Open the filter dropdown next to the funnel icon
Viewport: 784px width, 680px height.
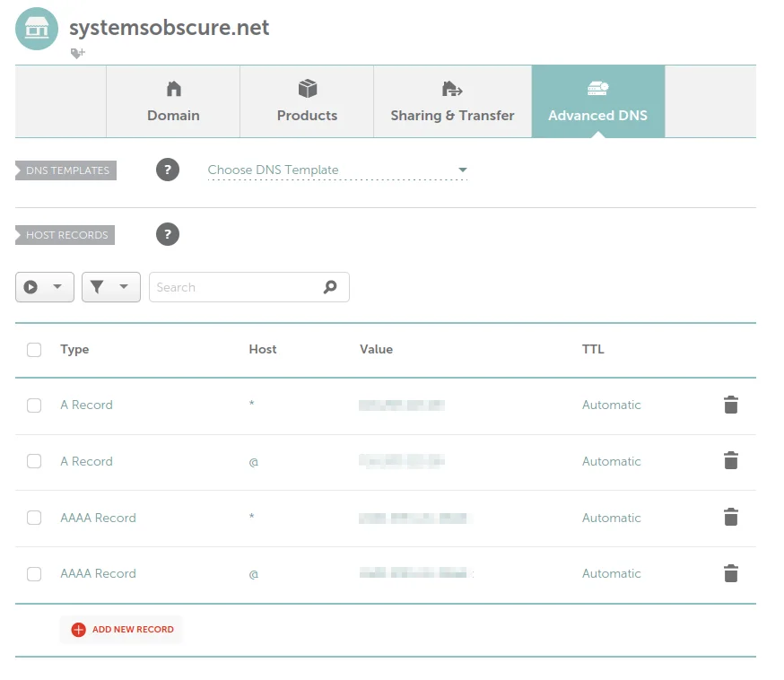pos(121,287)
